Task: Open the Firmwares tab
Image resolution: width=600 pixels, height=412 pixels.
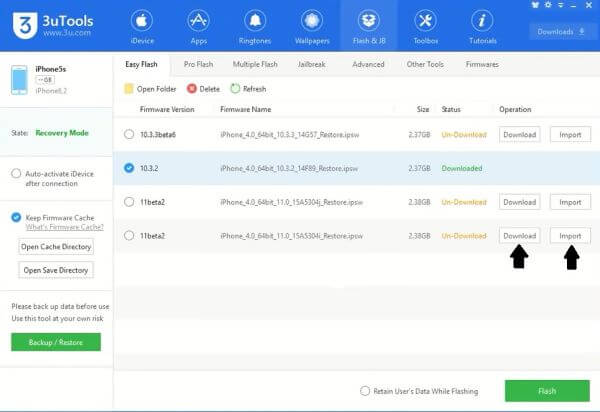Action: (x=482, y=64)
